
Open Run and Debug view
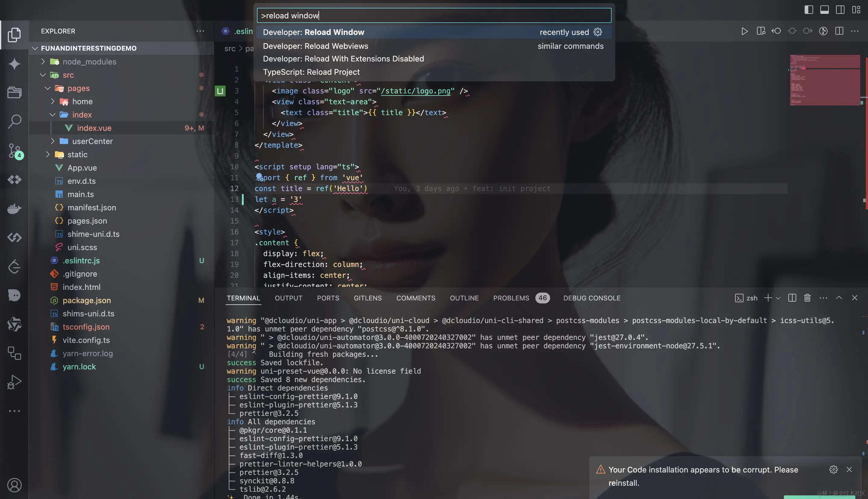point(14,382)
